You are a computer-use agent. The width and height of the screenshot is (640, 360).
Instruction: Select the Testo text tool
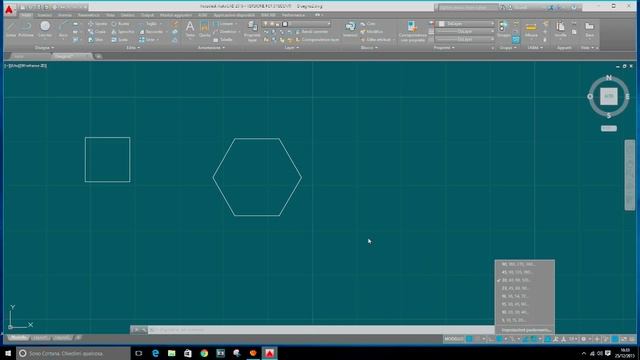(190, 29)
